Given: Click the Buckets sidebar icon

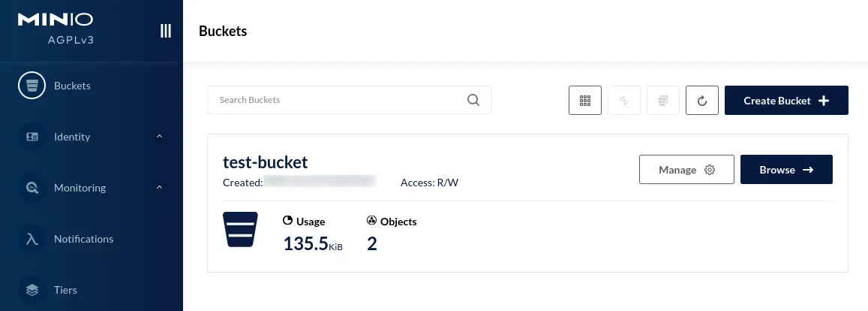Looking at the screenshot, I should click(x=32, y=86).
